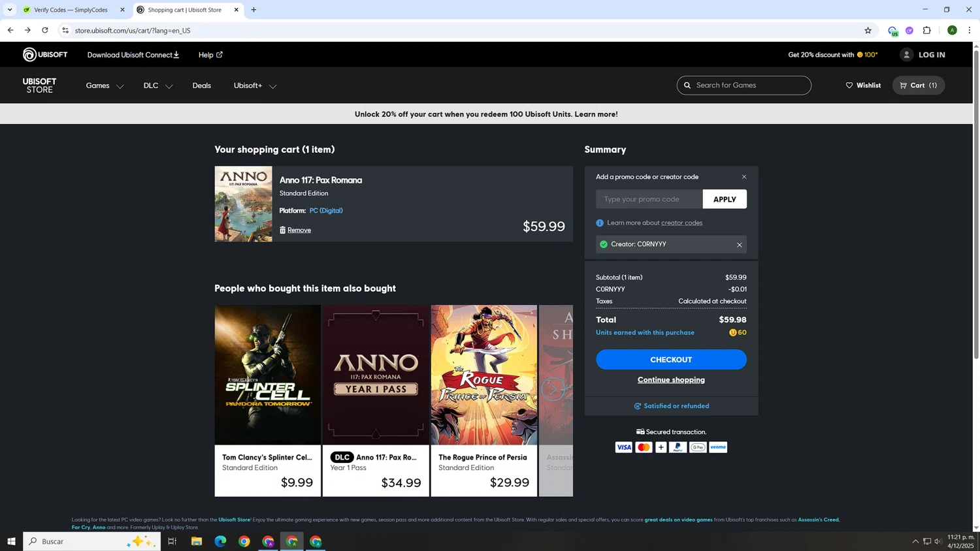The width and height of the screenshot is (980, 551).
Task: Click the search magnifier icon
Action: pos(687,86)
